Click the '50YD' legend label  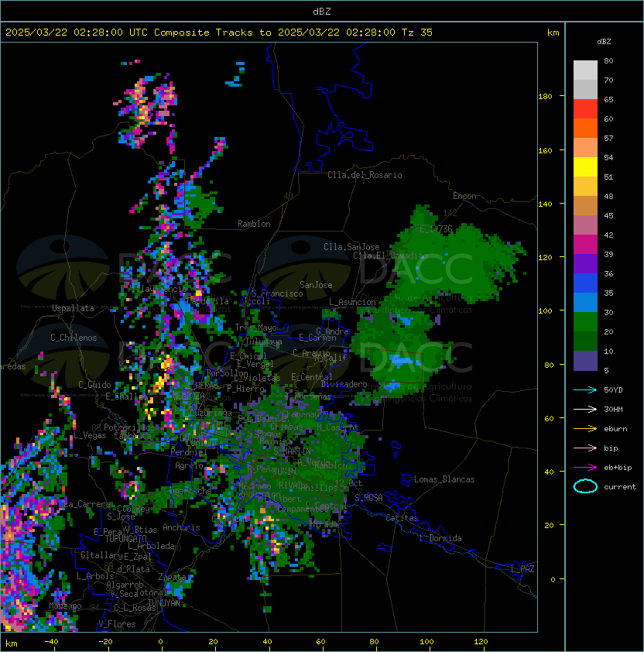[613, 390]
